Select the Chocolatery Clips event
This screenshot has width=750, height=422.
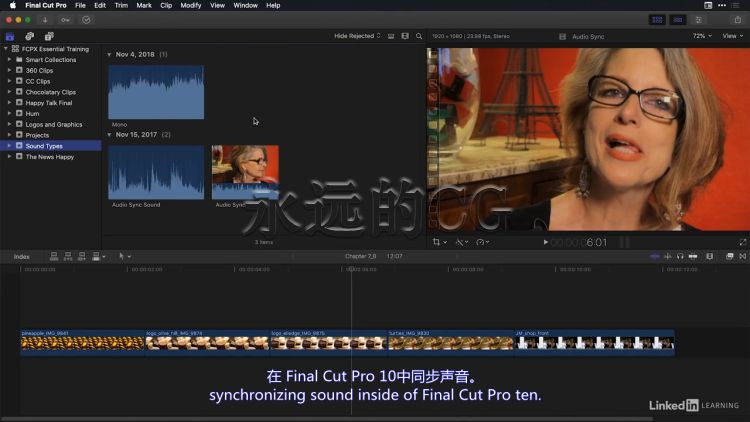tap(50, 92)
